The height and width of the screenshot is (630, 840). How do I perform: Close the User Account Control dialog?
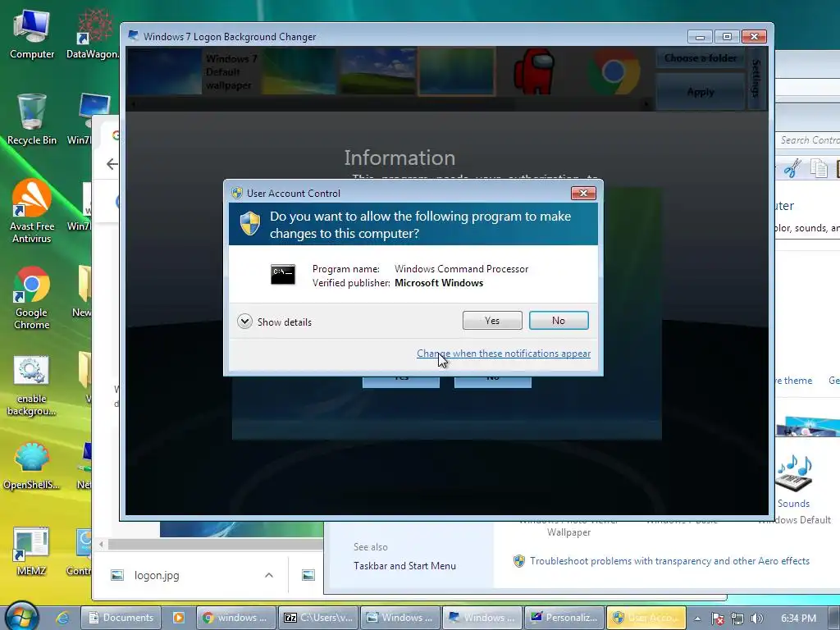tap(583, 193)
